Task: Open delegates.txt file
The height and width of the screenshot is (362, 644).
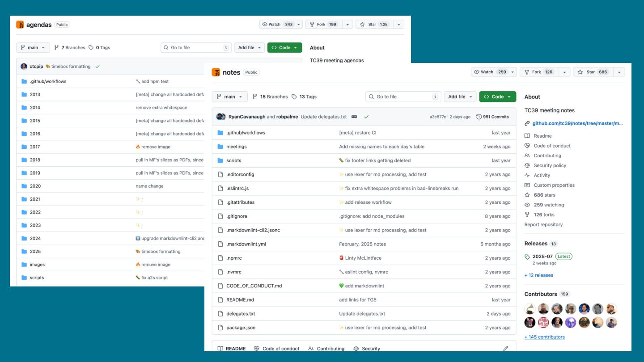Action: coord(241,314)
